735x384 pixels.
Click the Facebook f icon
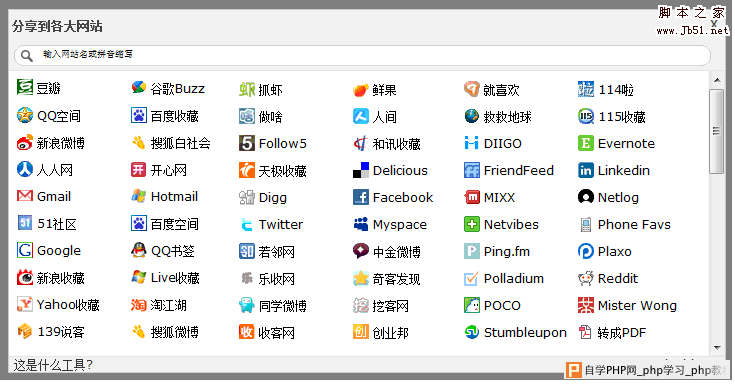(x=361, y=197)
